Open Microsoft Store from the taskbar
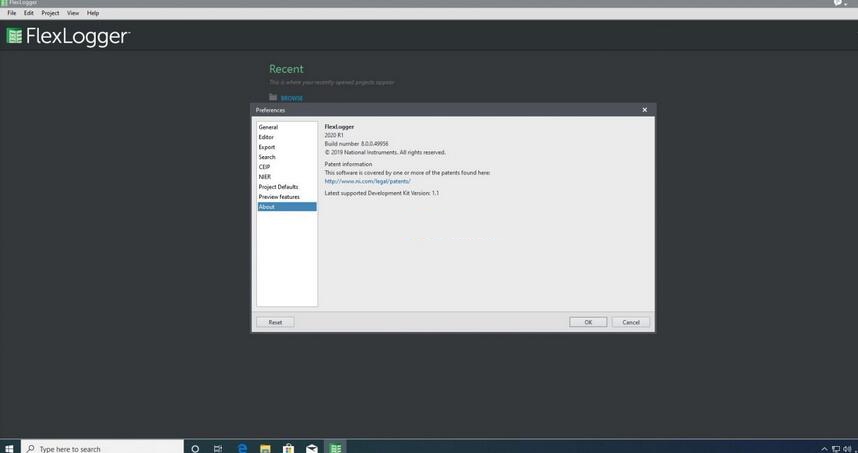 (x=288, y=449)
